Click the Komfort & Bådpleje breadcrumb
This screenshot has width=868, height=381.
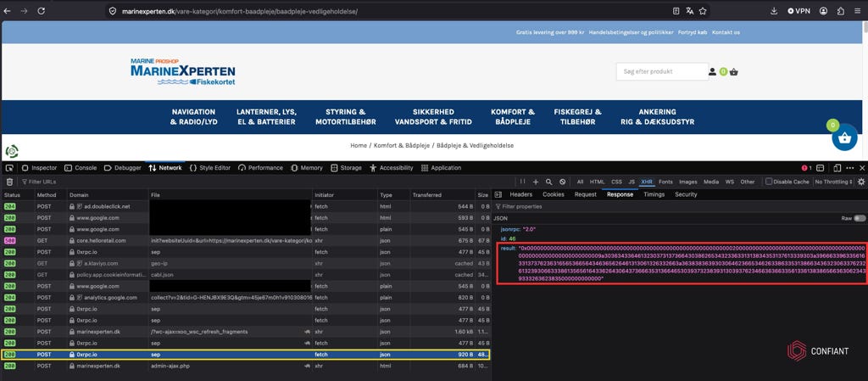click(x=401, y=145)
